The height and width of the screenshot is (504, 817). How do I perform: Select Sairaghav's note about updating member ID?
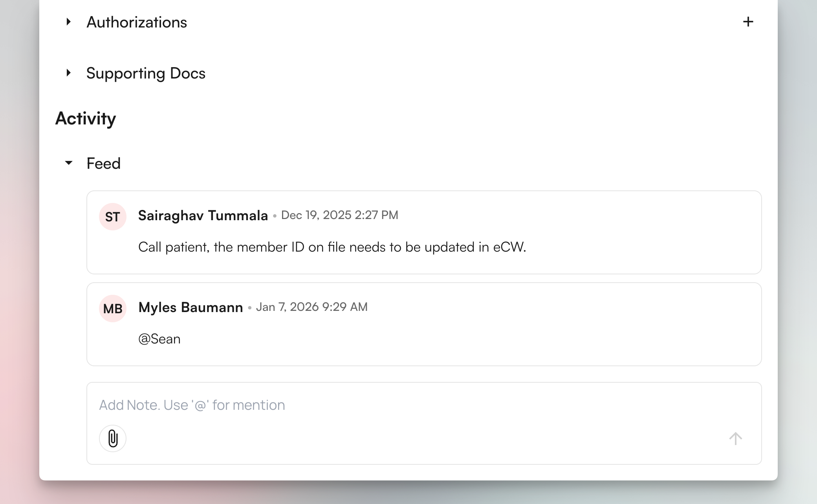[332, 247]
